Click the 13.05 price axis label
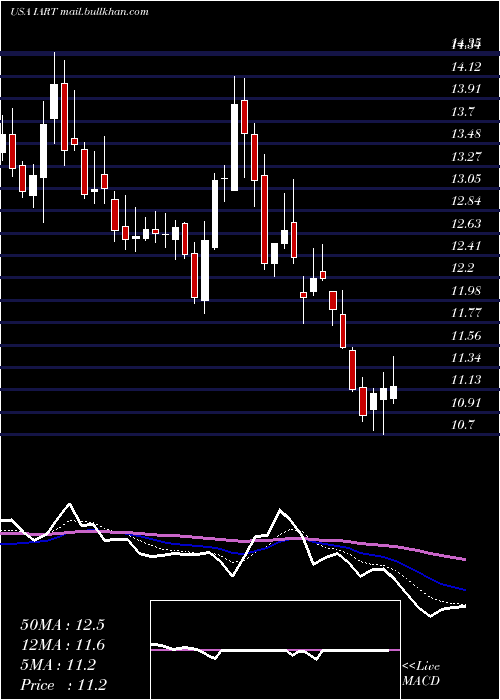Viewport: 500px width, 700px height. pyautogui.click(x=466, y=179)
